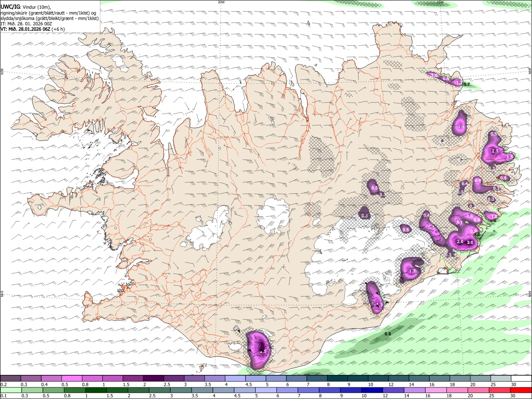
Task: Click the '3.0' snowfall value in the east fjords
Action: pyautogui.click(x=470, y=242)
